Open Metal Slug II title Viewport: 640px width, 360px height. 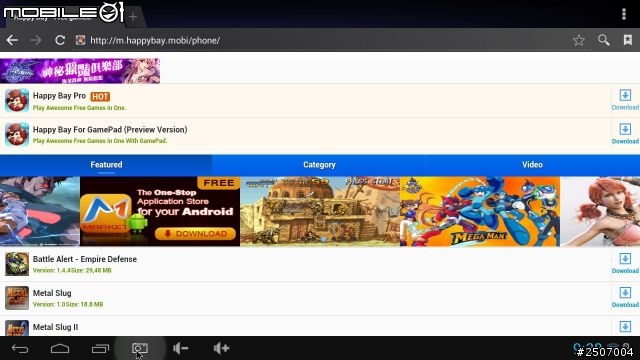coord(55,327)
